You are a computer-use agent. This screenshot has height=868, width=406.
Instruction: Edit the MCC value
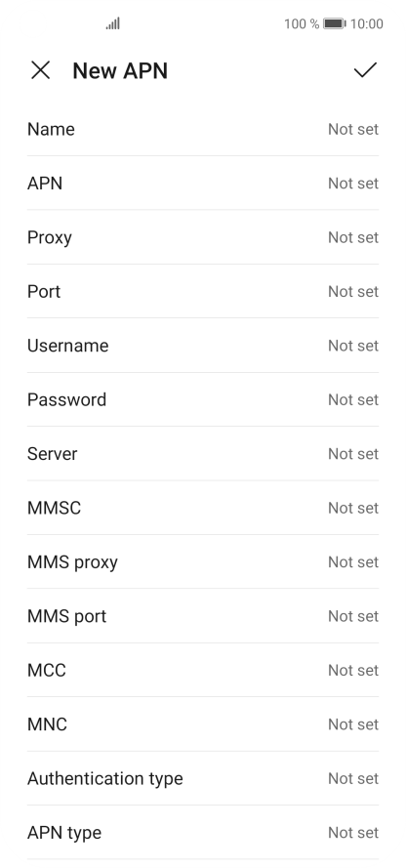203,671
